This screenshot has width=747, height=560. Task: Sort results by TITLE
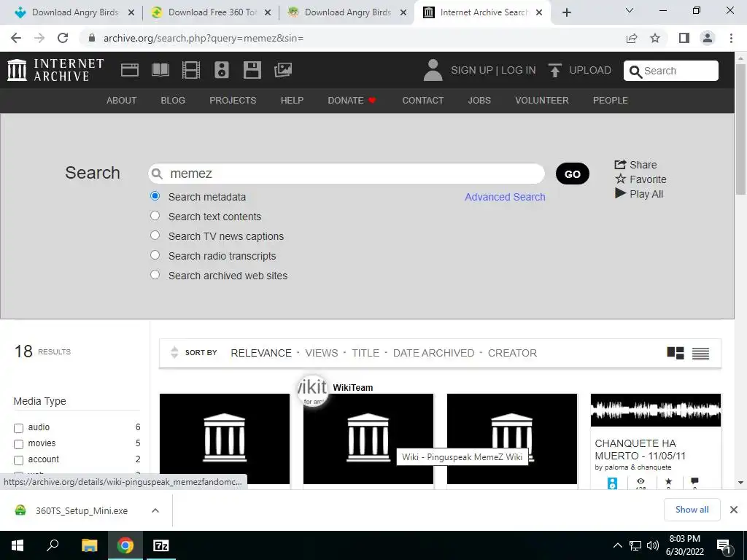click(x=365, y=353)
